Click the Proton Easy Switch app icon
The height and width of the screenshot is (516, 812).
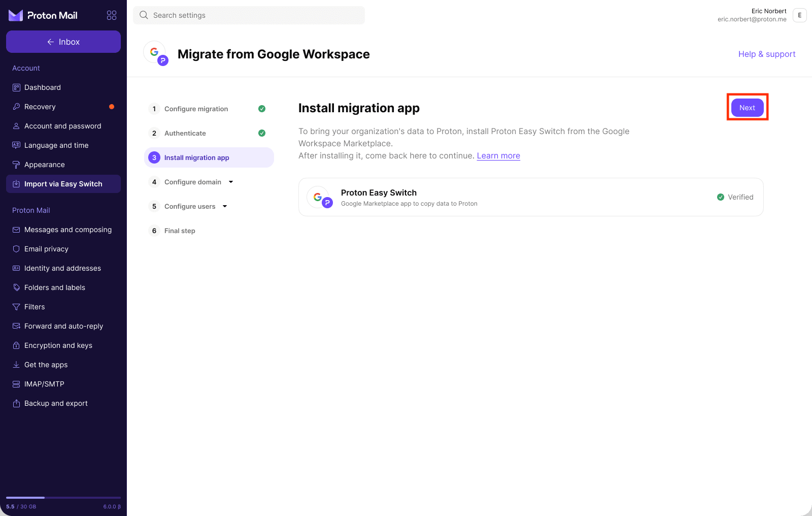click(320, 197)
